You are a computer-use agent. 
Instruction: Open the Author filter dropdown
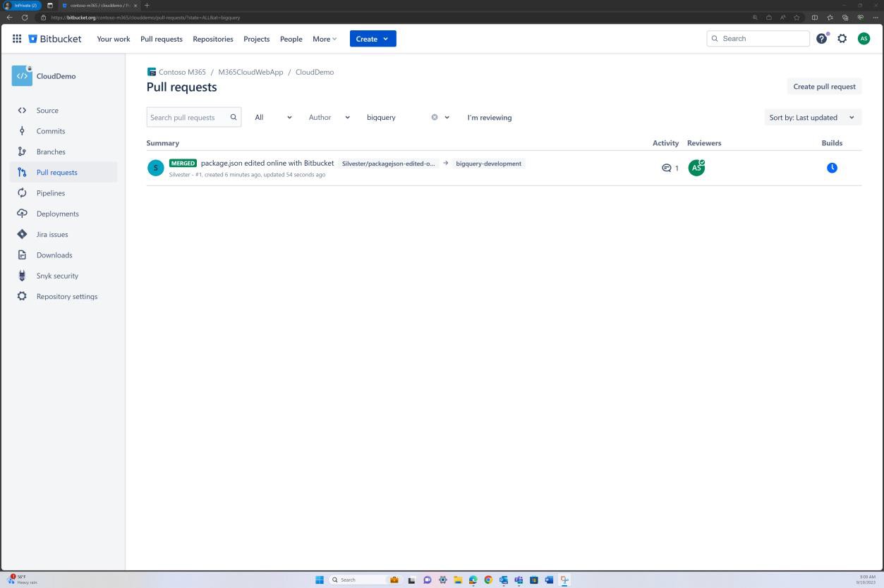(328, 117)
